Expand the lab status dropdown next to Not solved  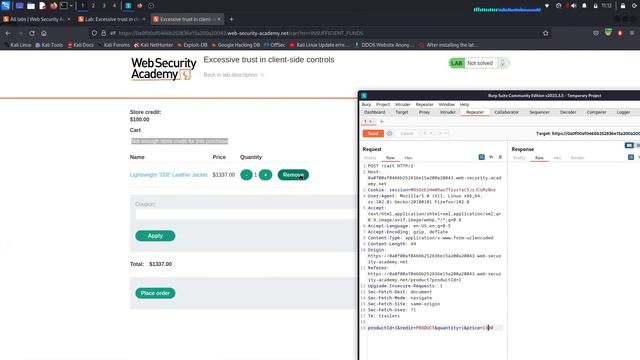(503, 63)
